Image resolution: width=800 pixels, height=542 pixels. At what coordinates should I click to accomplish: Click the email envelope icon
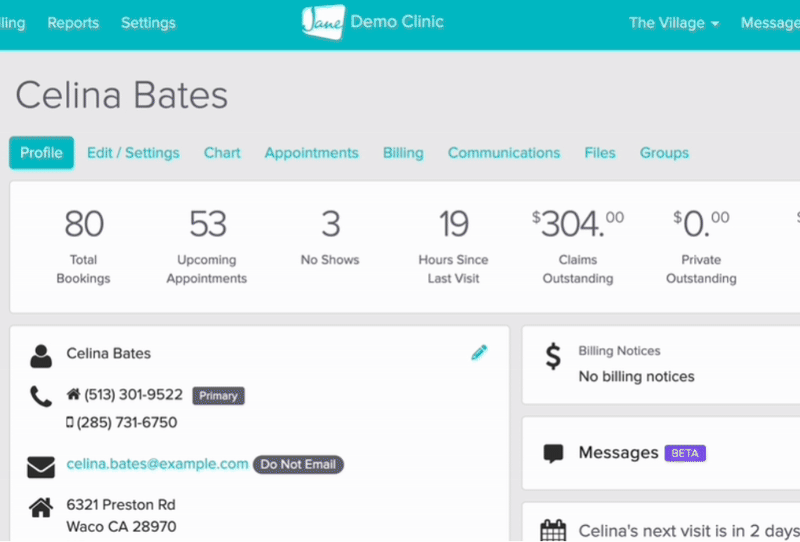(41, 466)
